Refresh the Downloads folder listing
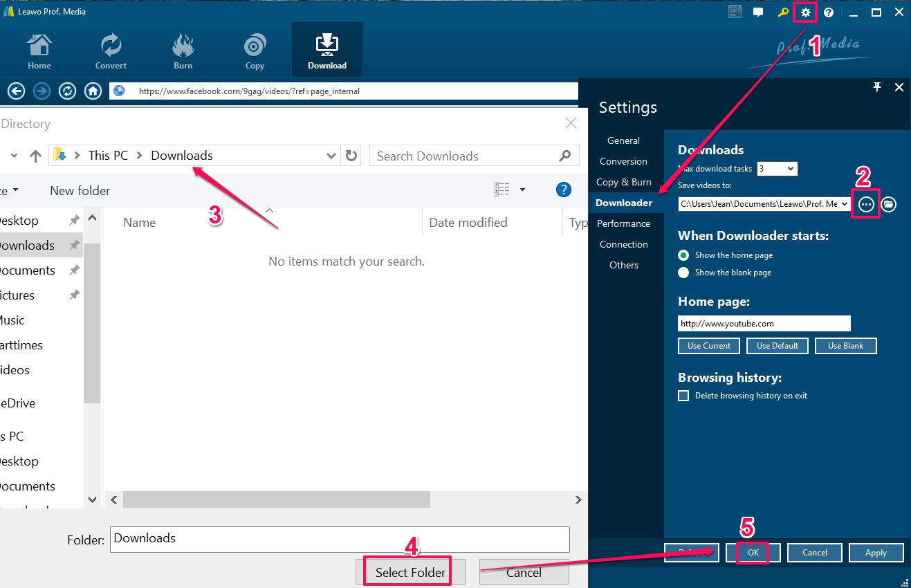The width and height of the screenshot is (911, 588). (x=351, y=156)
